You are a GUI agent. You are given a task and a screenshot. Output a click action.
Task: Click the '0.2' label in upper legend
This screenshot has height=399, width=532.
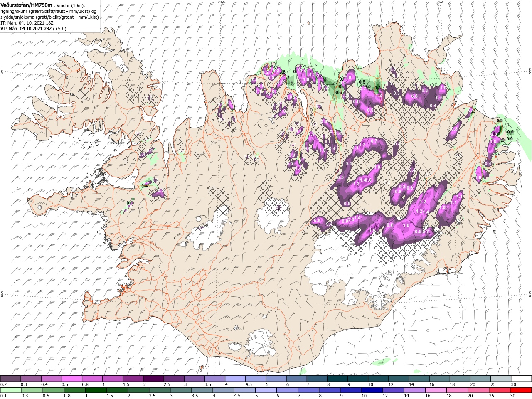point(4,384)
